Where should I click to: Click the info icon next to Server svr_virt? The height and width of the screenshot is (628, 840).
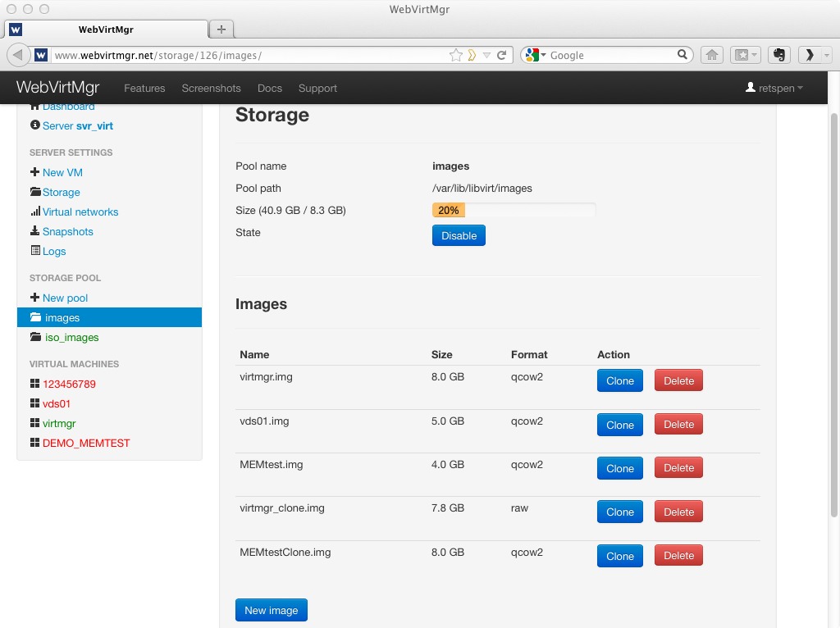(34, 125)
